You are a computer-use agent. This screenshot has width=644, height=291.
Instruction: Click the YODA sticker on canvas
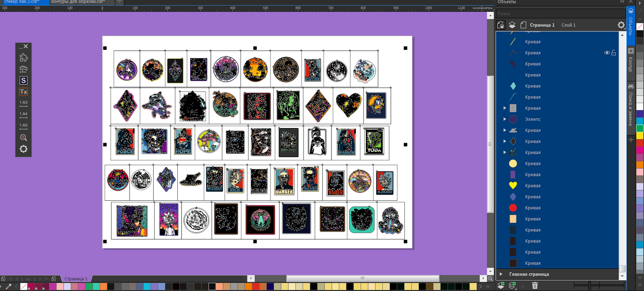[374, 141]
